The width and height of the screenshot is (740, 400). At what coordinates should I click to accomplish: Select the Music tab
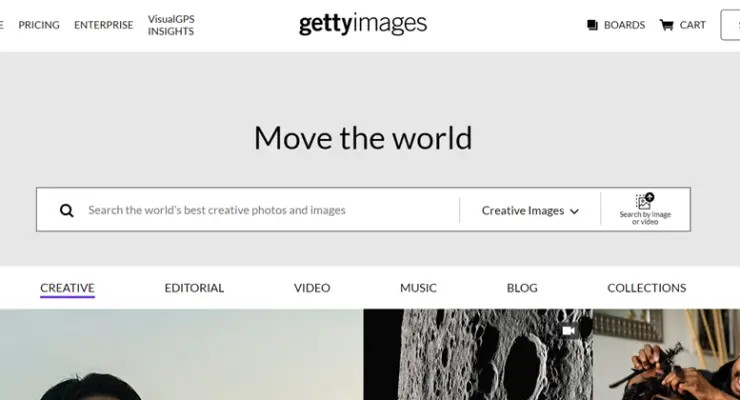[418, 288]
